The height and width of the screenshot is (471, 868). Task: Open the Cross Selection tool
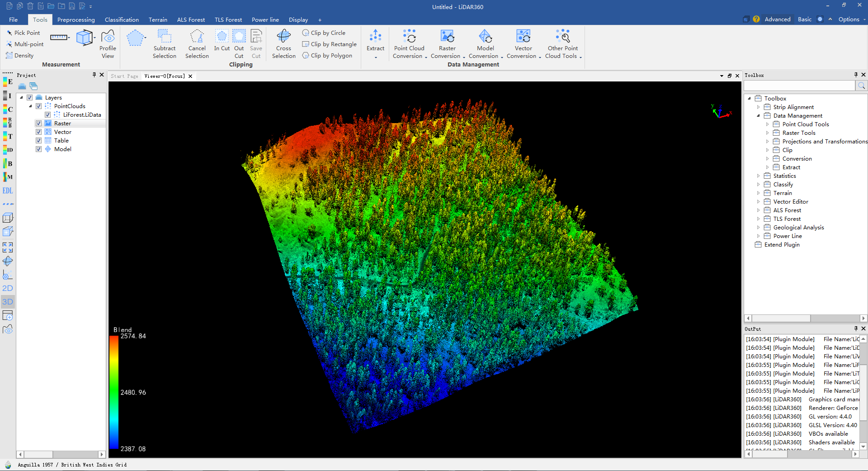click(284, 44)
